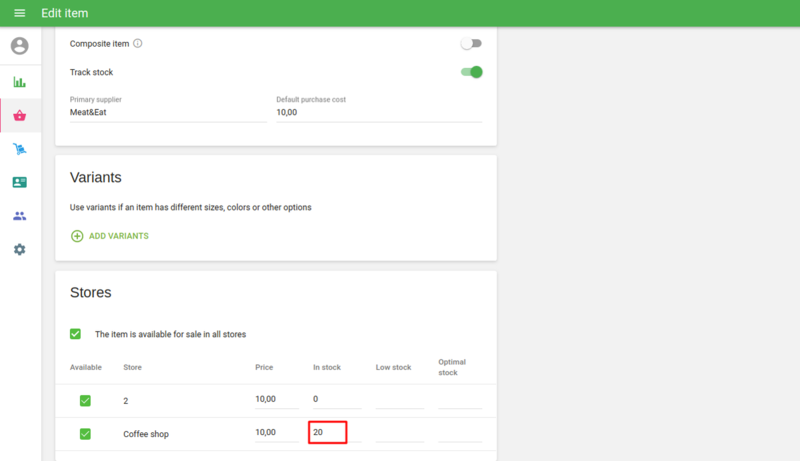Click the Composite item info icon
Viewport: 800px width, 461px height.
[x=138, y=43]
